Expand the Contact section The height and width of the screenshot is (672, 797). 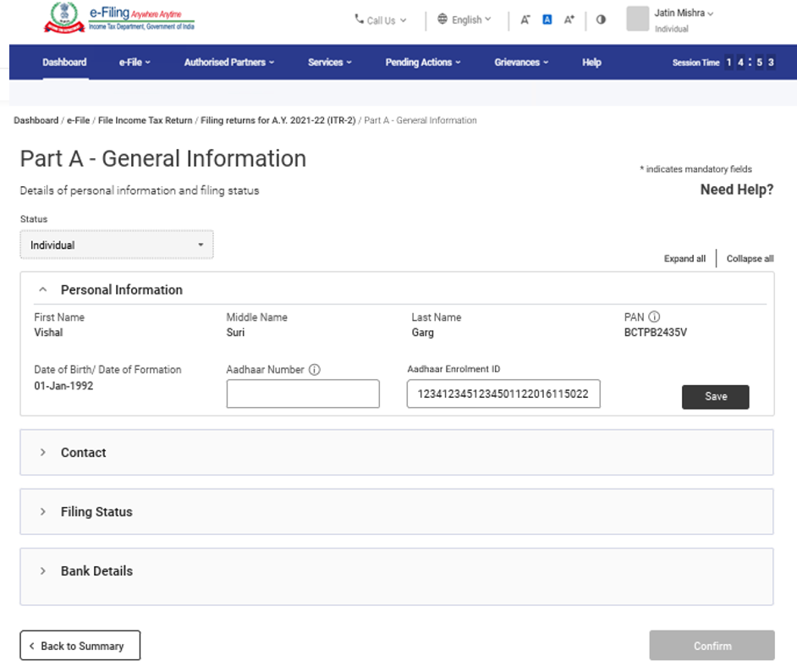(42, 453)
